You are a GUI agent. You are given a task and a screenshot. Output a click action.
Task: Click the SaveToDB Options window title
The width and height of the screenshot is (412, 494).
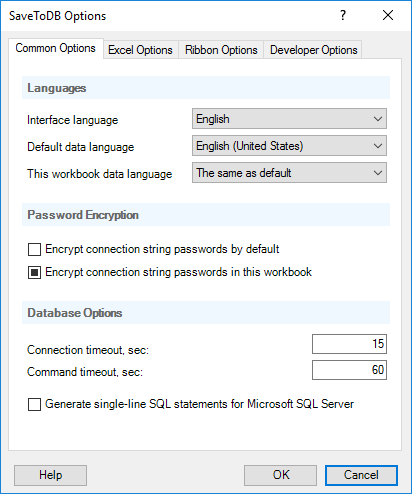click(x=58, y=16)
